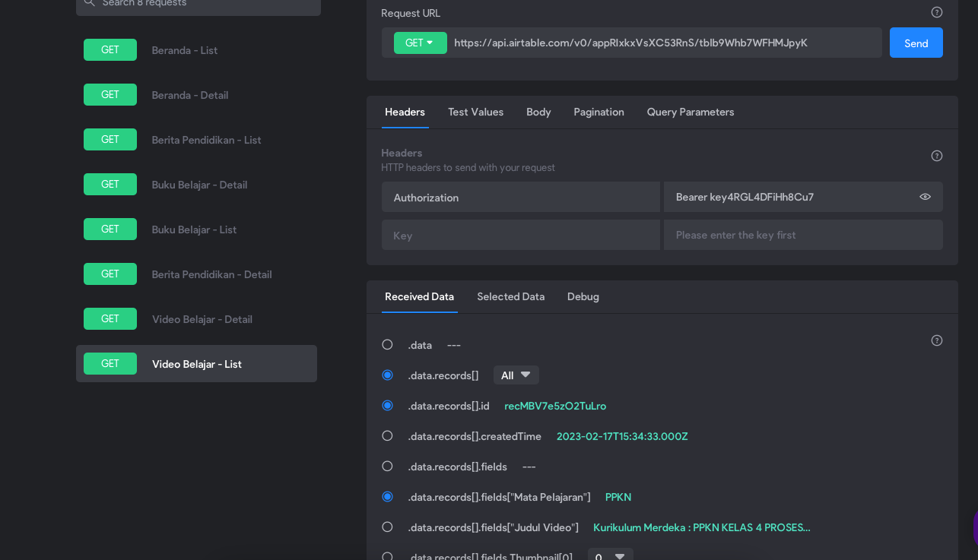Click the PPKN value text
The height and width of the screenshot is (560, 978).
(x=618, y=497)
